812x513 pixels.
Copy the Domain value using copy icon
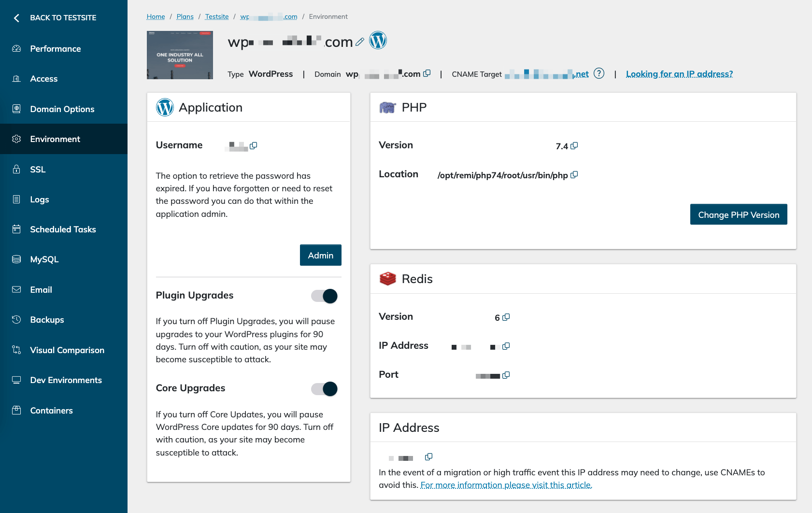[427, 73]
